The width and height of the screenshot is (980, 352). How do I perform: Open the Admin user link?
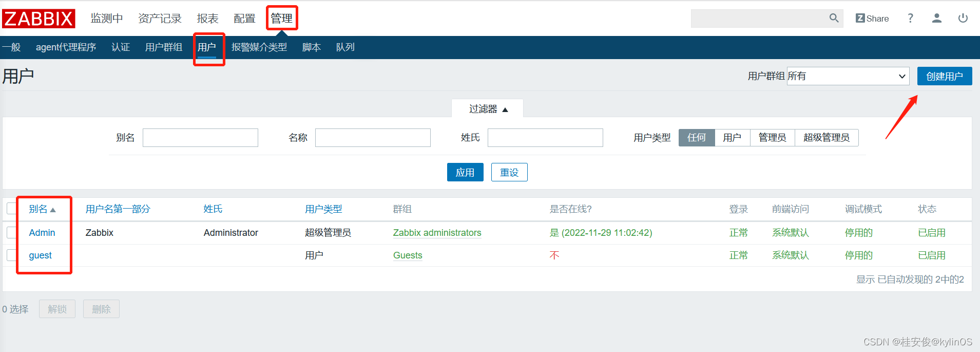(x=42, y=233)
